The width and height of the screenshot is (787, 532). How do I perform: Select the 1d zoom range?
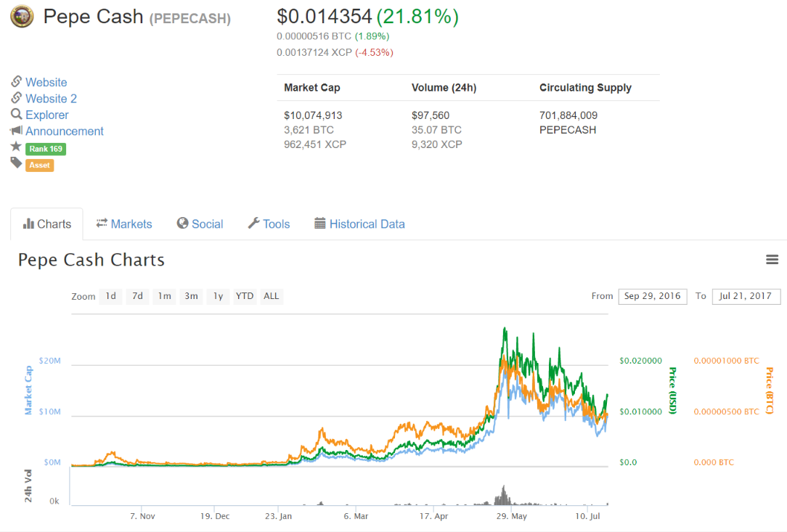110,296
